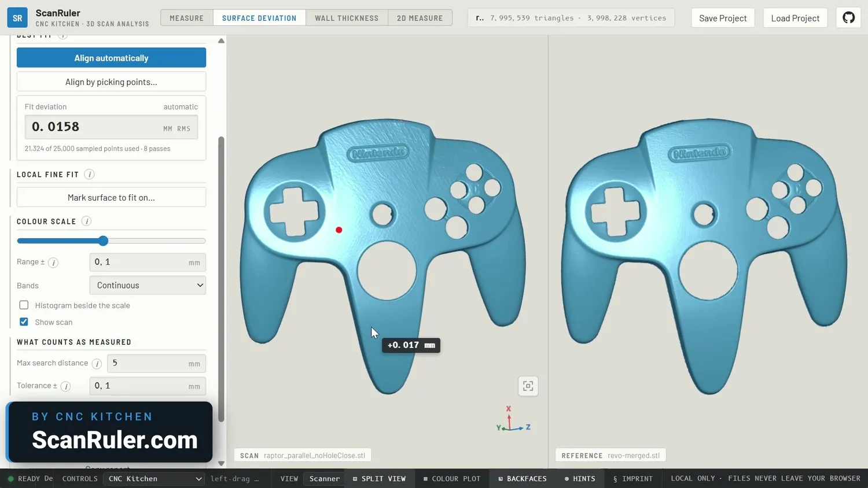Open the Tolerance info icon
Image resolution: width=868 pixels, height=488 pixels.
click(66, 386)
